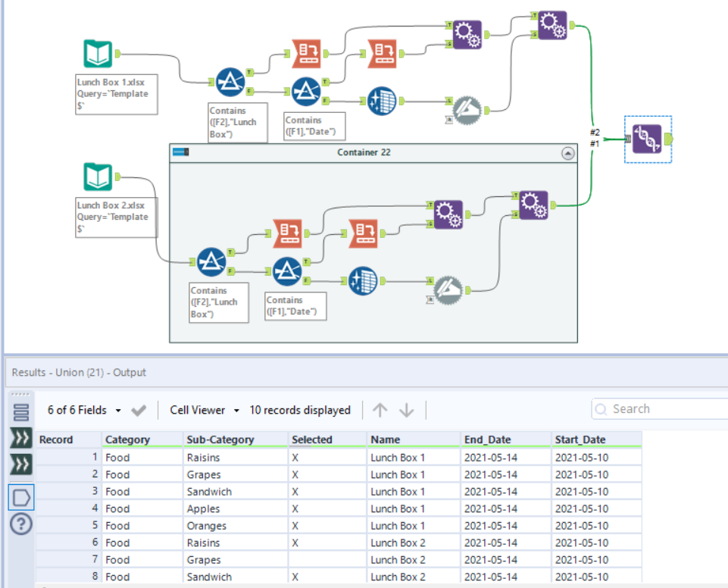Open the results help question mark icon
The image size is (728, 588).
pyautogui.click(x=21, y=524)
